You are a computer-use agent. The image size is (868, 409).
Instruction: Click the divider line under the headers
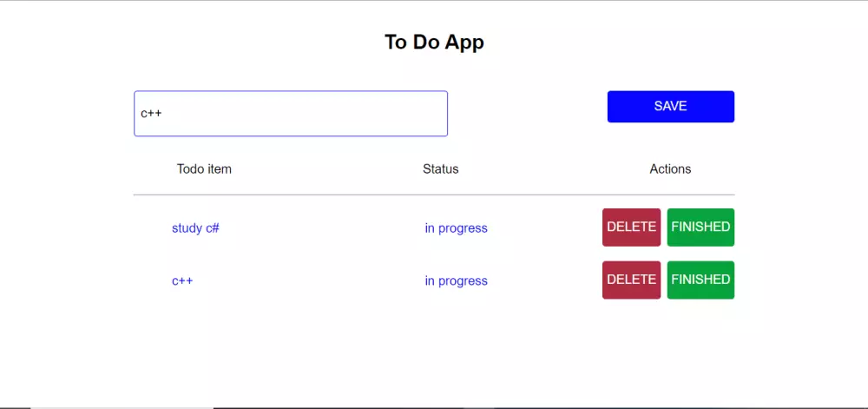pos(434,195)
